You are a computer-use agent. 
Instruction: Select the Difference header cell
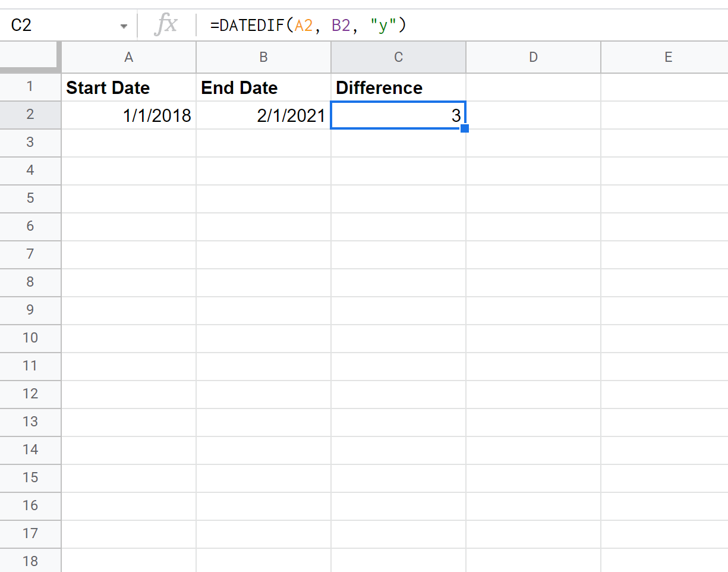coord(398,87)
